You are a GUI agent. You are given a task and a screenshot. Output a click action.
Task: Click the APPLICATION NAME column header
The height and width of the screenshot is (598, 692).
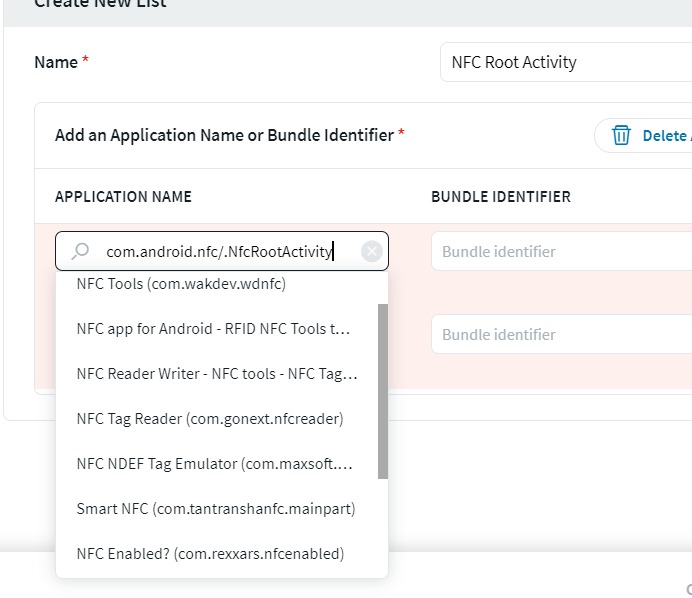coord(123,196)
